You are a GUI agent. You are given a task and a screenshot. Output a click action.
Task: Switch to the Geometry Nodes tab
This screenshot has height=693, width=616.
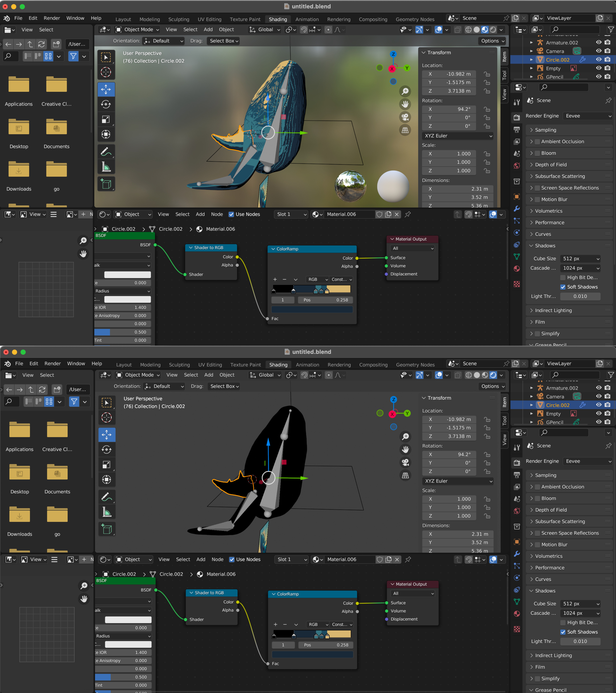(415, 19)
